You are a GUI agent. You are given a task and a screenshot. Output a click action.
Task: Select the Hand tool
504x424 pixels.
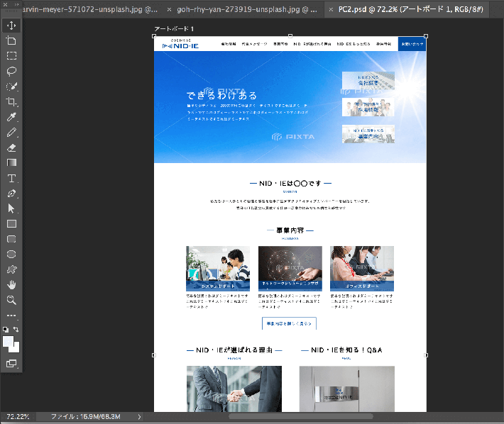click(x=11, y=284)
